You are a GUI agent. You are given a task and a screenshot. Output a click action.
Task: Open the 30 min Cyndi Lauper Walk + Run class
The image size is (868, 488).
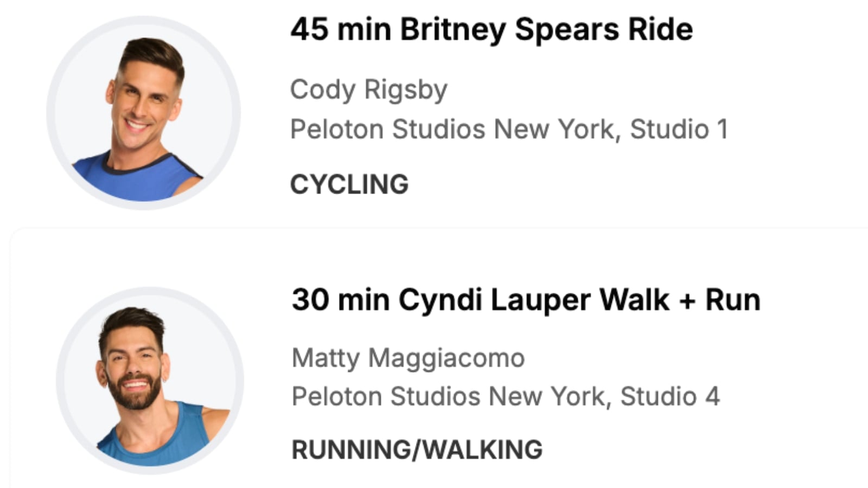point(525,300)
